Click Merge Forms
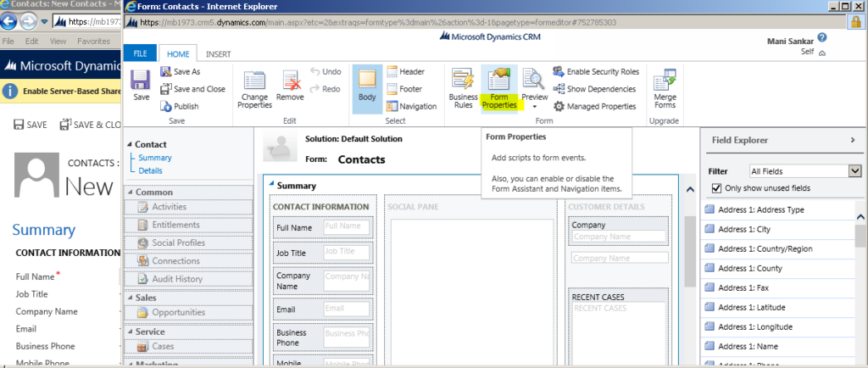 click(665, 90)
